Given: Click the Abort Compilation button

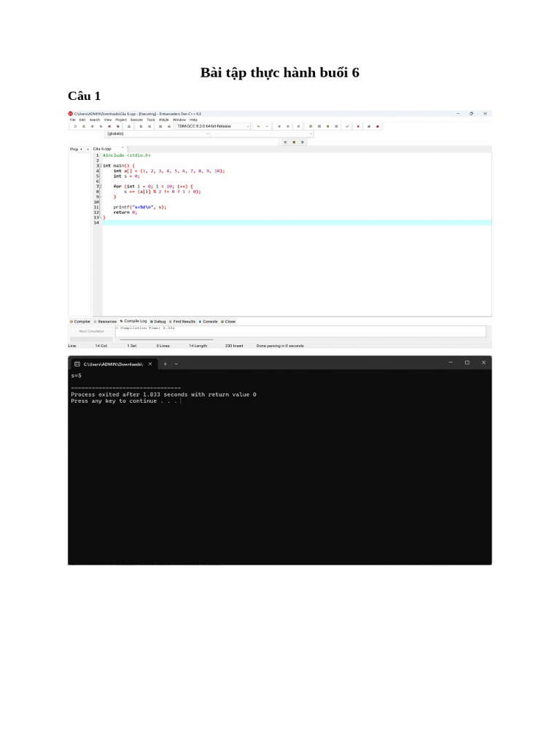Looking at the screenshot, I should click(x=91, y=331).
